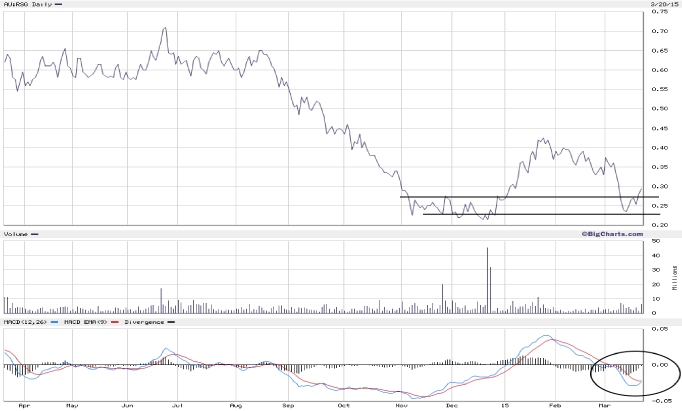Select the Apr month label on axis
This screenshot has width=682, height=411.
22,407
